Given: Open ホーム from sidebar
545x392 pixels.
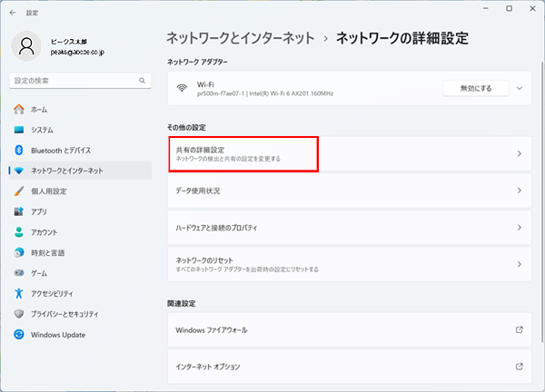Looking at the screenshot, I should point(39,109).
